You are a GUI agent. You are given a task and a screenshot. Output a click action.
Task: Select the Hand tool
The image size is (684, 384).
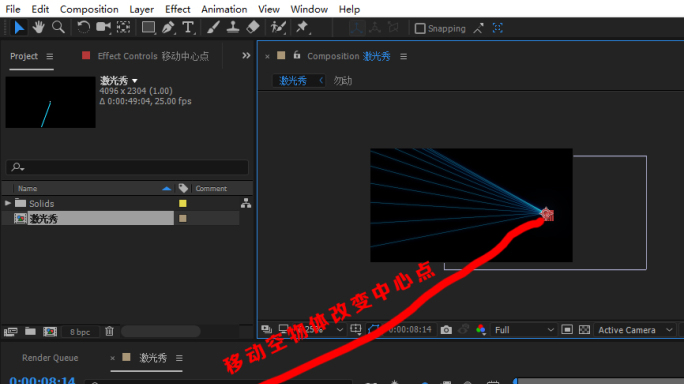[38, 27]
